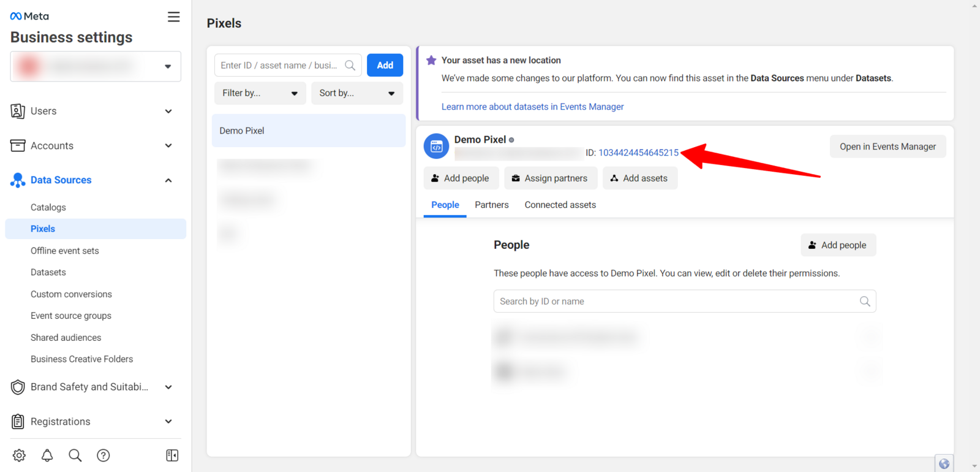Toggle the sidebar panel layout icon
The width and height of the screenshot is (980, 472).
pyautogui.click(x=172, y=455)
